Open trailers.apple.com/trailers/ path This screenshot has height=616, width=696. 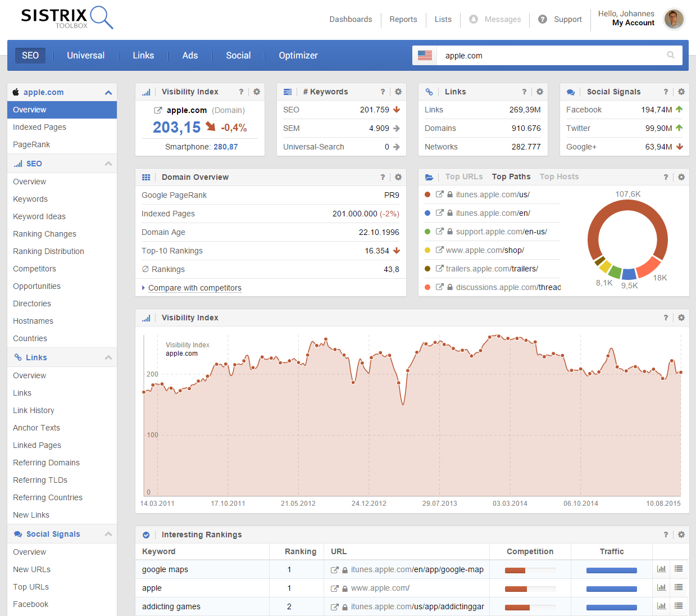tap(492, 269)
